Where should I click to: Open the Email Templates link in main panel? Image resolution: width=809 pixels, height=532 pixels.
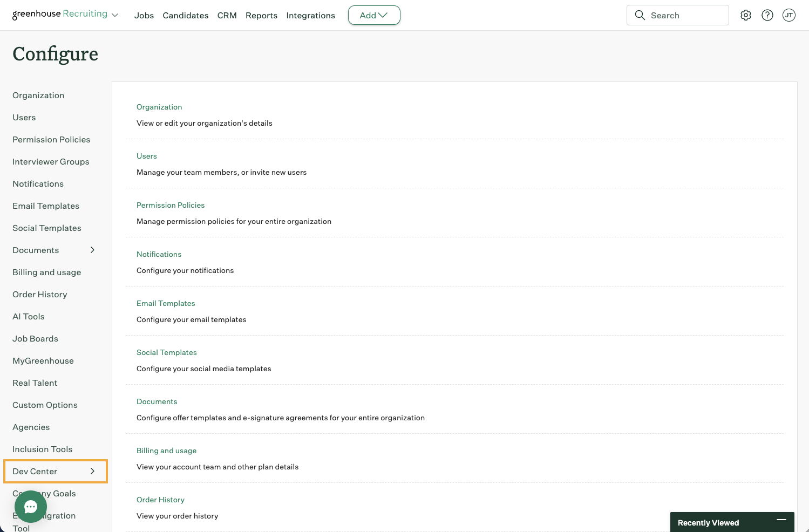[x=166, y=303]
